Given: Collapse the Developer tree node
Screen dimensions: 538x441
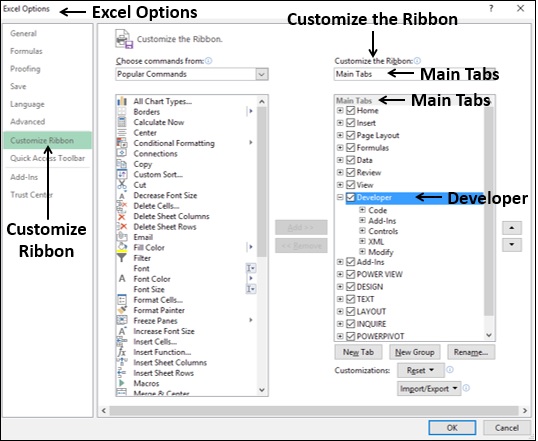Looking at the screenshot, I should [x=340, y=197].
